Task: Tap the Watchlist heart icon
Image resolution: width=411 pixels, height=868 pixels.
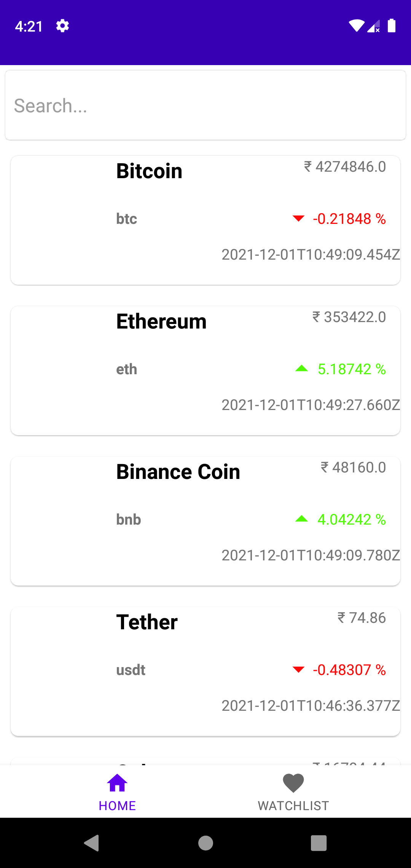Action: (293, 783)
